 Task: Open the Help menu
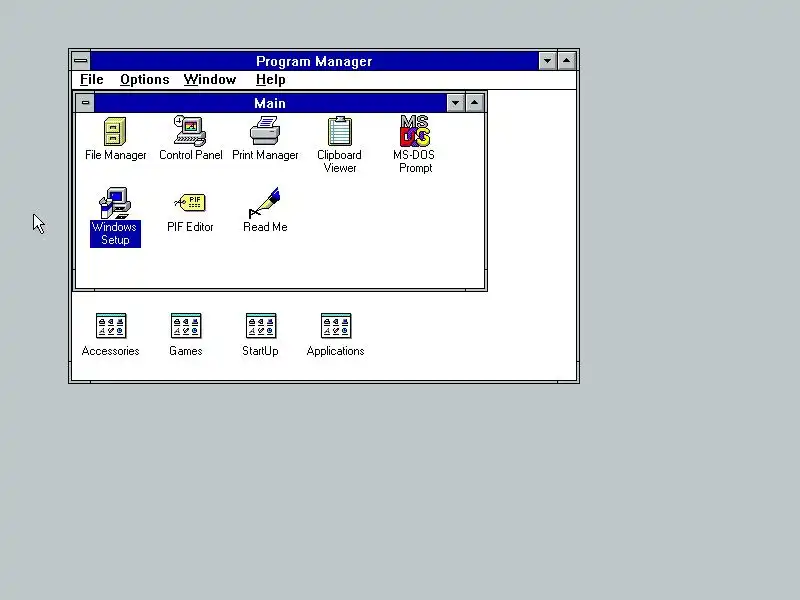tap(270, 80)
